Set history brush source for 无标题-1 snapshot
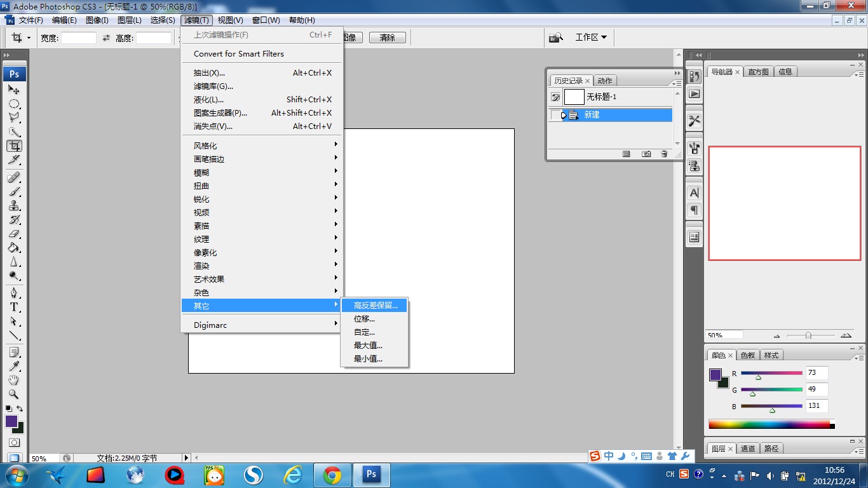The image size is (868, 488). click(x=555, y=97)
